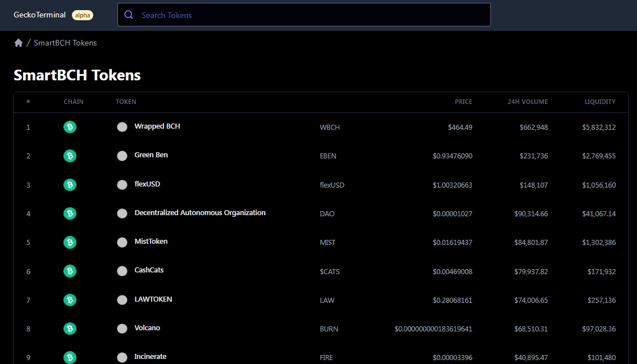This screenshot has height=364, width=637.
Task: Click the BCH chain icon in flexUSD row
Action: 70,185
